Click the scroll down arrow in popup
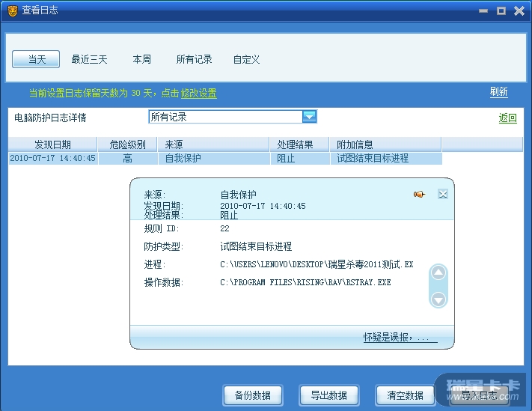This screenshot has width=532, height=411. pos(438,299)
